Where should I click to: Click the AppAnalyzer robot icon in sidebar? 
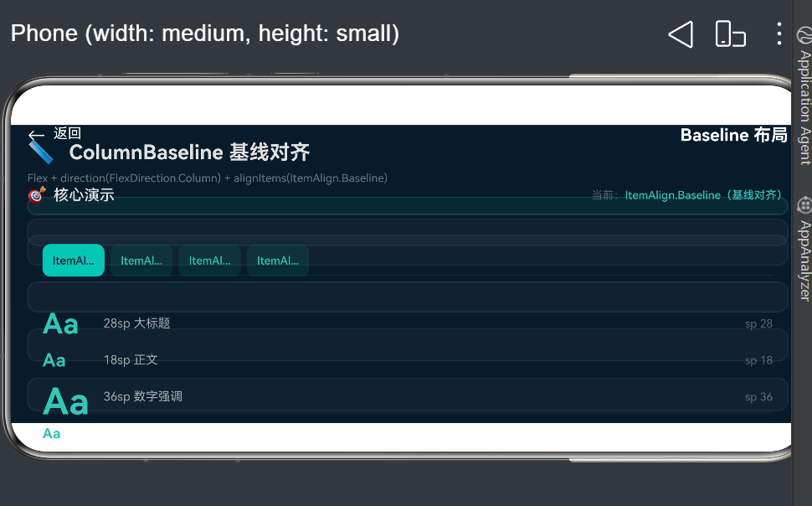804,205
